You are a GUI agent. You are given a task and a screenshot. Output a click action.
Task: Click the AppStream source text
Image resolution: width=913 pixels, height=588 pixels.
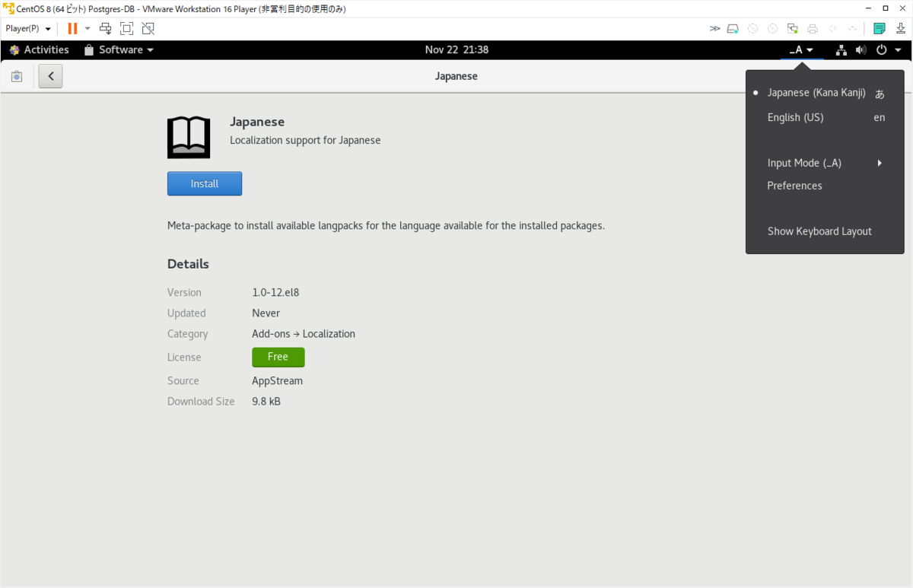(277, 380)
